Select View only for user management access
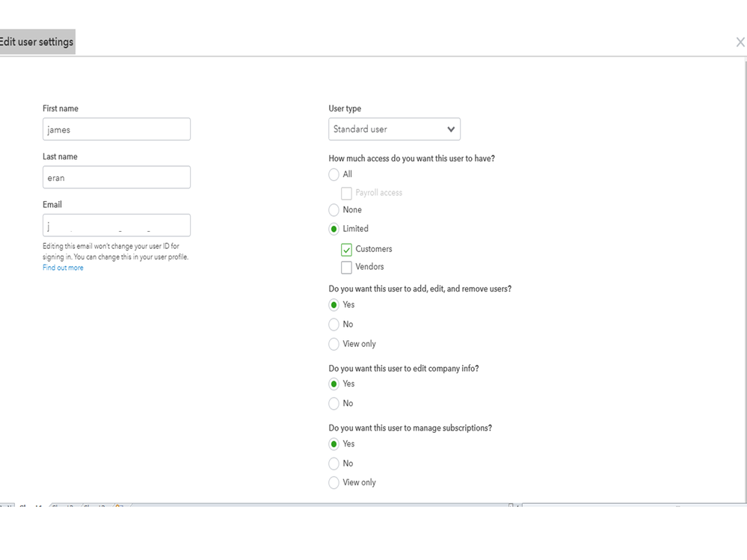Viewport: 747px width, 560px height. point(333,343)
